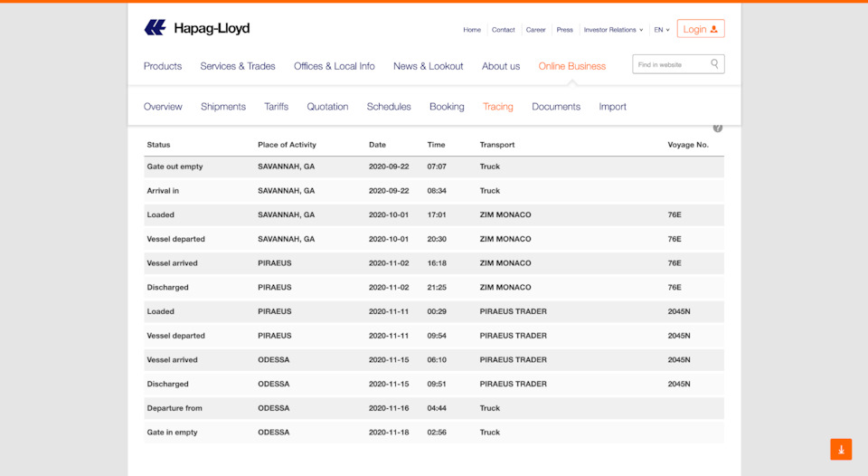
Task: Select the Departure from status cell
Action: 175,408
